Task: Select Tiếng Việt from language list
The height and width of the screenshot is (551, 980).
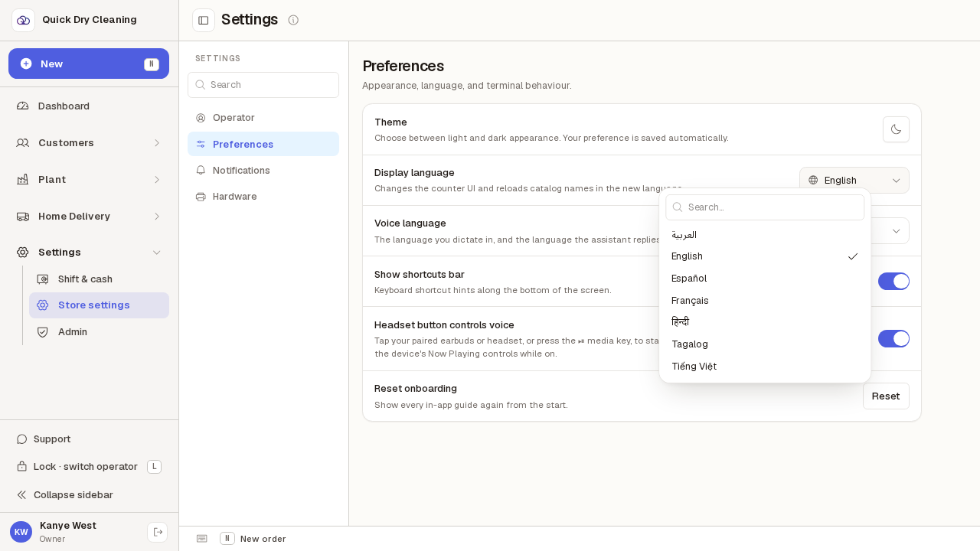Action: (765, 366)
